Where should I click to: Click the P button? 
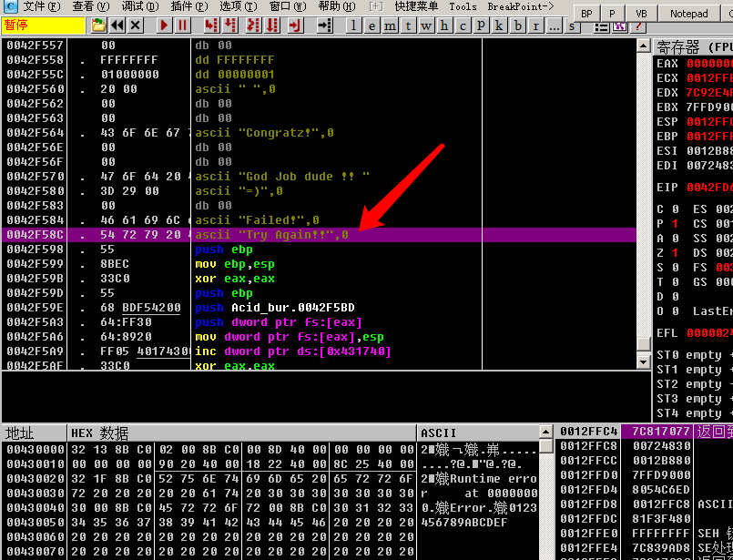(613, 14)
